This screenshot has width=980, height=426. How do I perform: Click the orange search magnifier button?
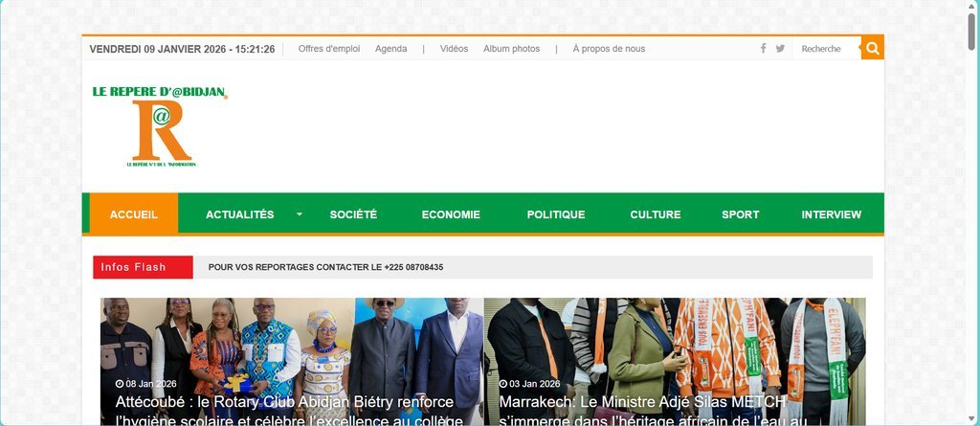coord(873,48)
